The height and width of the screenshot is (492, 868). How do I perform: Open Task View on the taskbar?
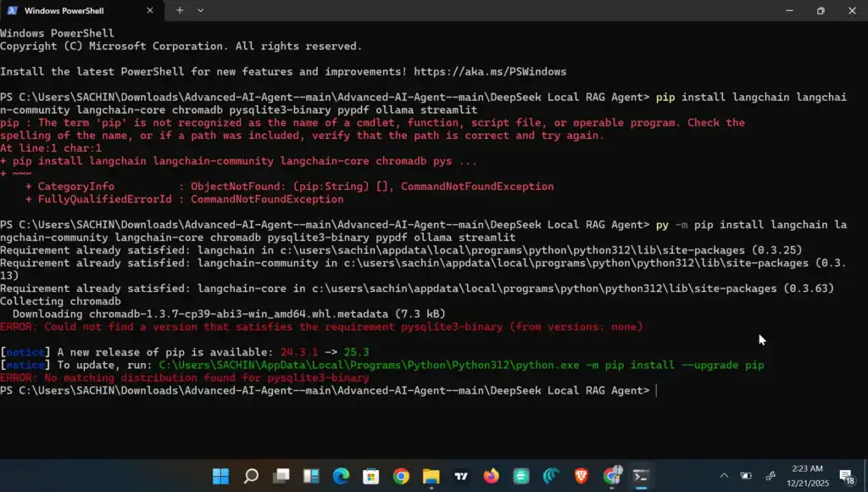(281, 476)
